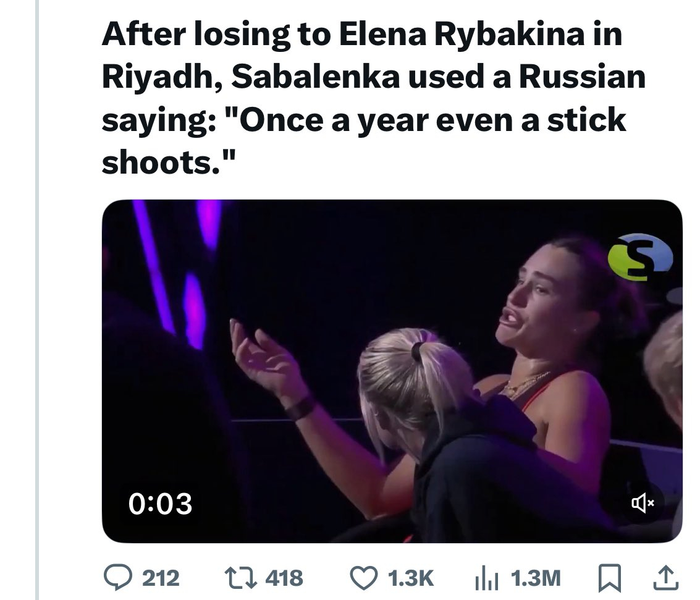Click the reply speech bubble icon
The height and width of the screenshot is (600, 700).
pyautogui.click(x=114, y=578)
